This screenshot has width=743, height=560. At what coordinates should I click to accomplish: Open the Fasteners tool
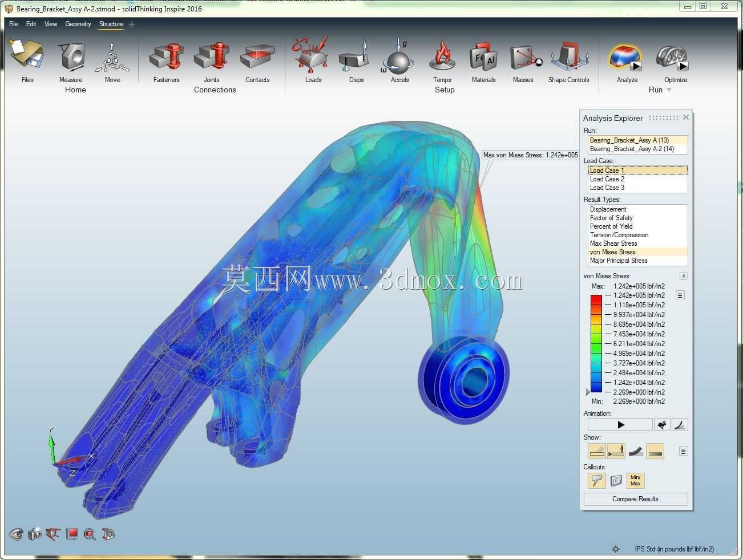click(x=166, y=57)
